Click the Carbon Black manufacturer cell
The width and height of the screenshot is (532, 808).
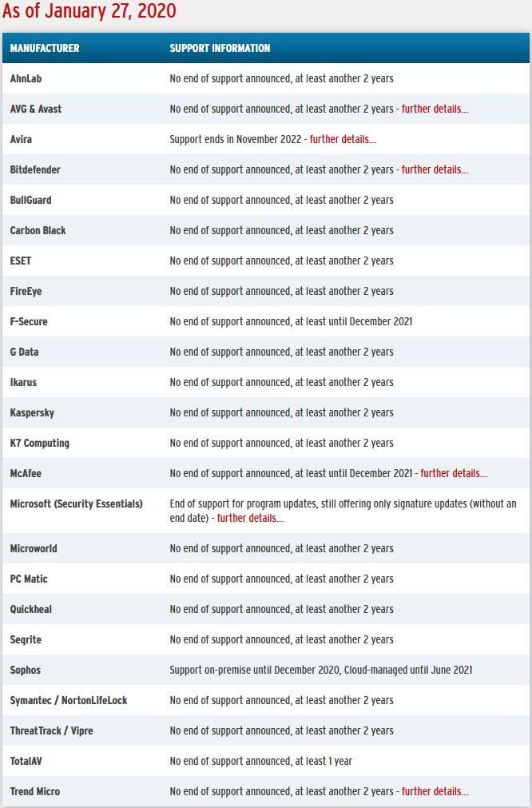click(38, 230)
